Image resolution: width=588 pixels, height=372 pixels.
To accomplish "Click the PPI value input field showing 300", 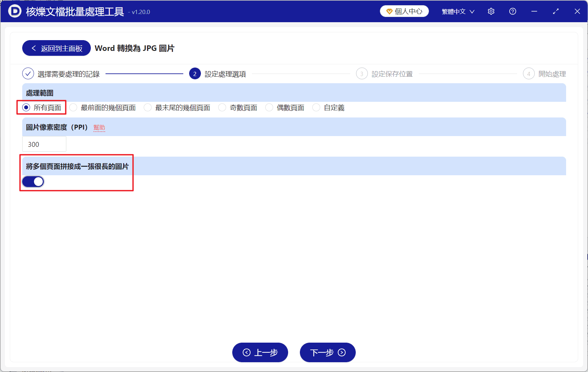I will point(44,144).
